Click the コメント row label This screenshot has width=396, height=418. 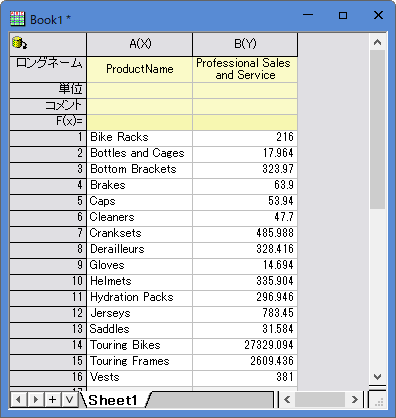[48, 106]
